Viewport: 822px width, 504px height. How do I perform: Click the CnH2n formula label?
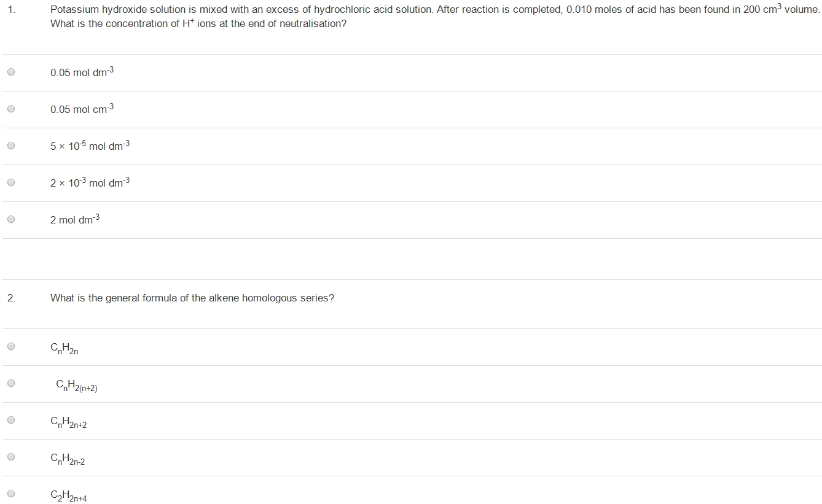tap(65, 348)
